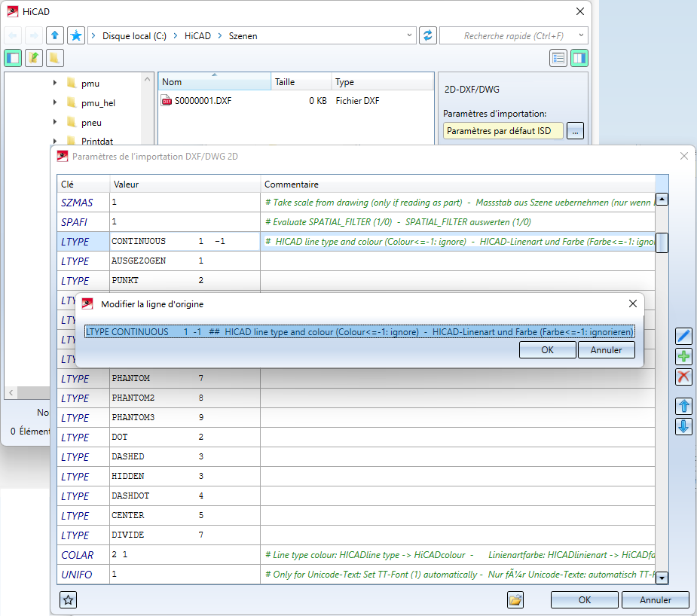Sort files by the Taille column
The image size is (697, 616).
tap(301, 82)
